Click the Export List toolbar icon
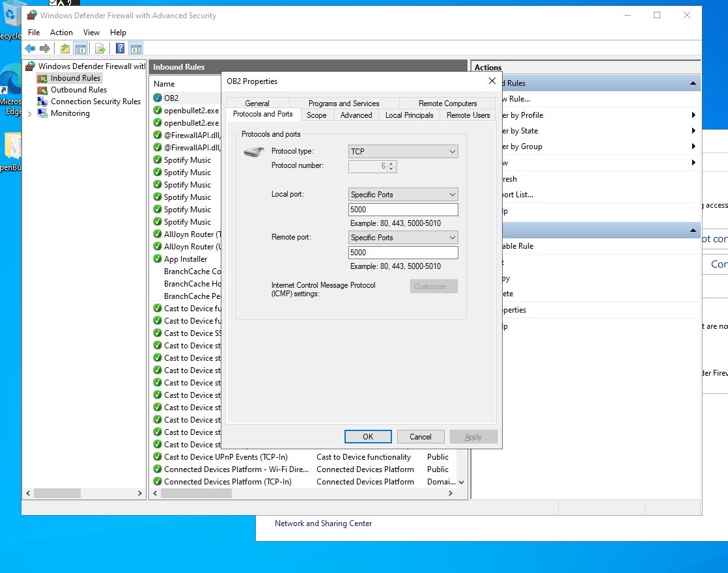The image size is (728, 573). click(100, 48)
